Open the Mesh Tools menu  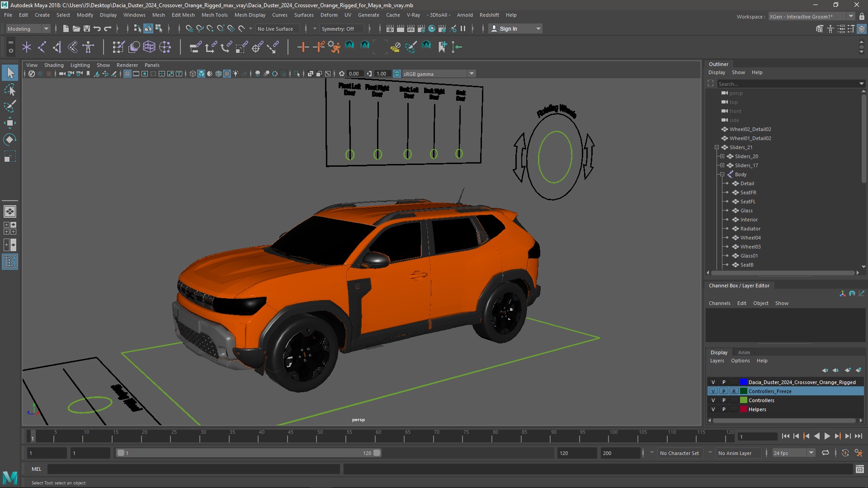pyautogui.click(x=214, y=15)
